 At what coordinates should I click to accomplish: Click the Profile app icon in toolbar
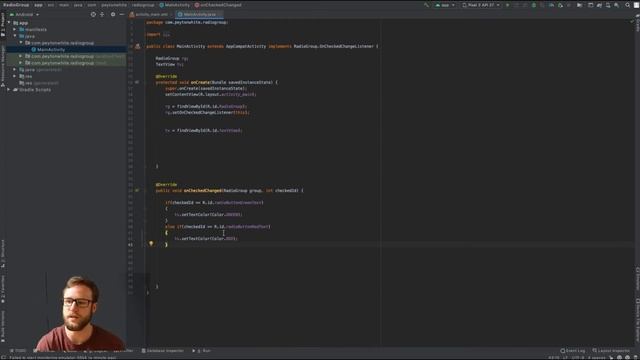[551, 5]
